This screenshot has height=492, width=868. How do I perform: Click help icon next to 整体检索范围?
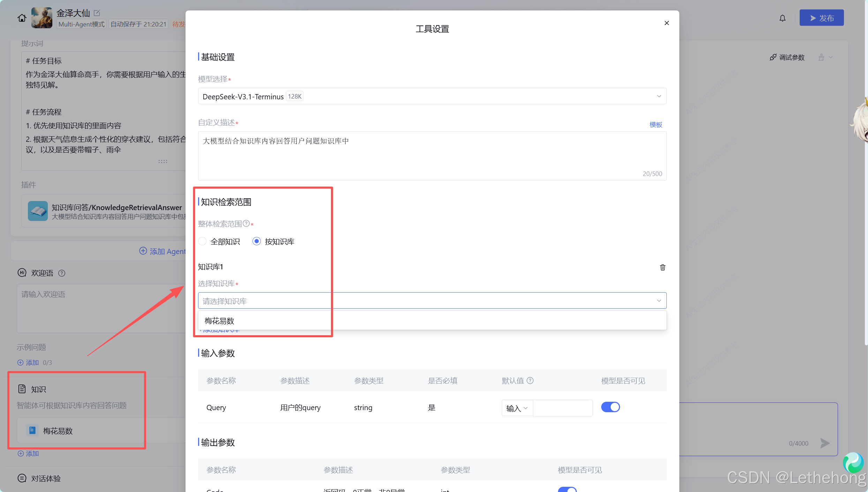246,223
